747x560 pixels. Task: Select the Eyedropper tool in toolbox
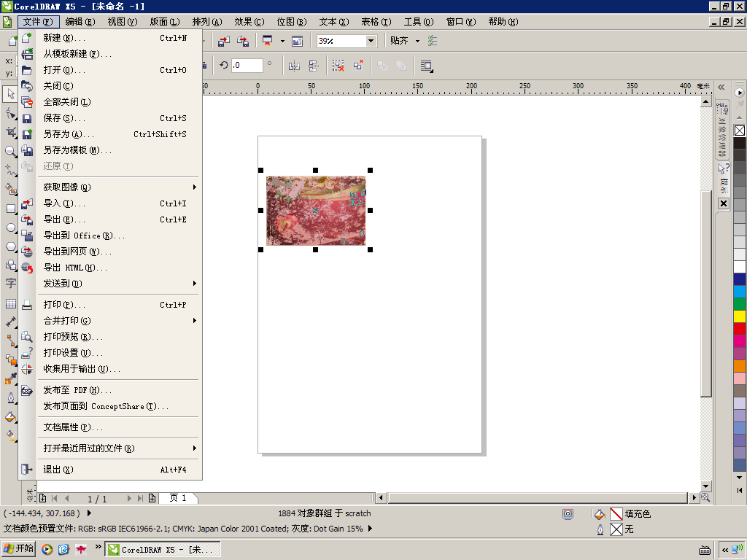click(10, 379)
